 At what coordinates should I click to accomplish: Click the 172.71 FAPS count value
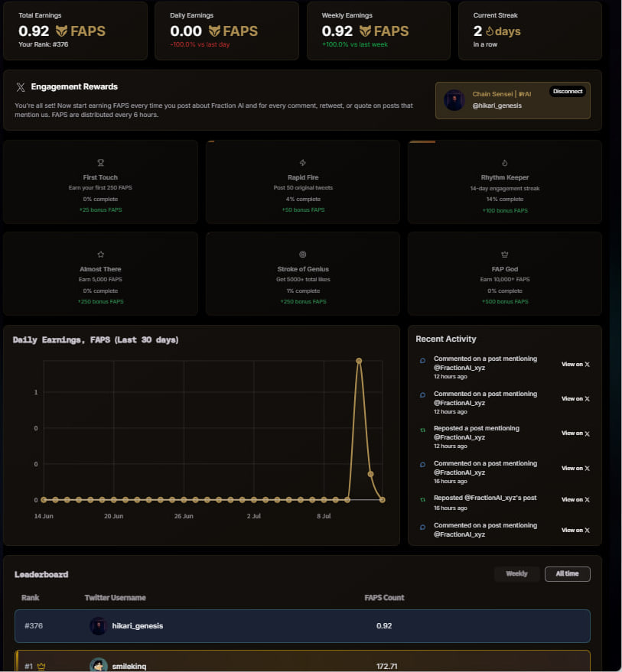pyautogui.click(x=386, y=667)
